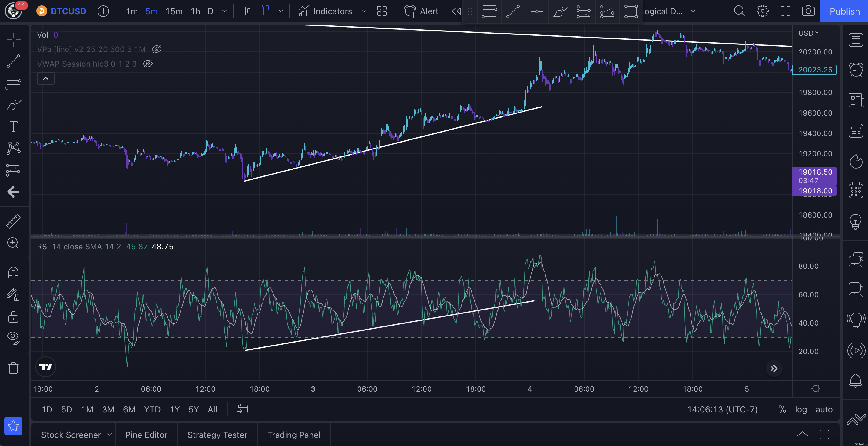Viewport: 868px width, 446px height.
Task: Toggle lock all drawing tools
Action: click(x=14, y=316)
